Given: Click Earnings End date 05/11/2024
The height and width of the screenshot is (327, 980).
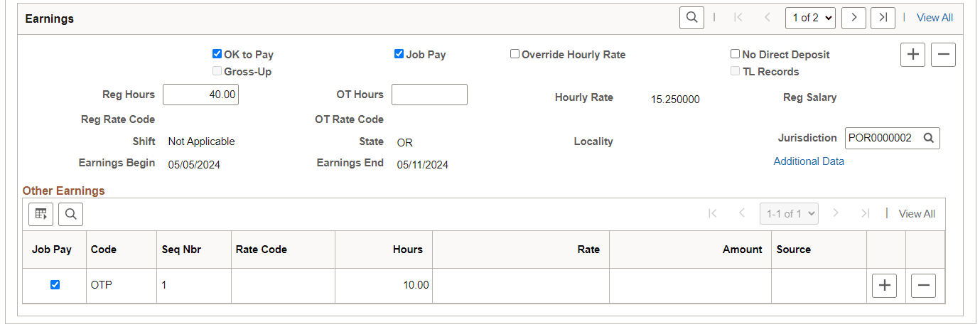Looking at the screenshot, I should click(423, 165).
